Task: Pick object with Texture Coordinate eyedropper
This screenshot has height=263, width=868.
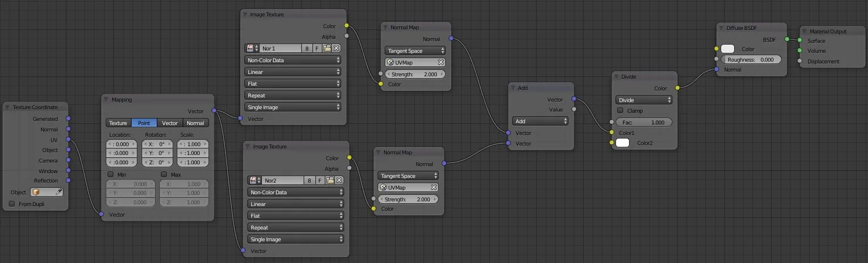Action: 59,192
